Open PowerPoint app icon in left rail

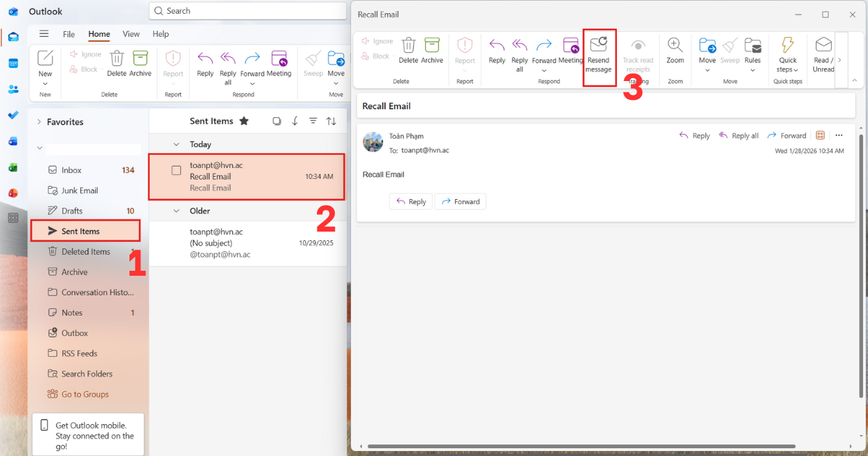pos(13,193)
